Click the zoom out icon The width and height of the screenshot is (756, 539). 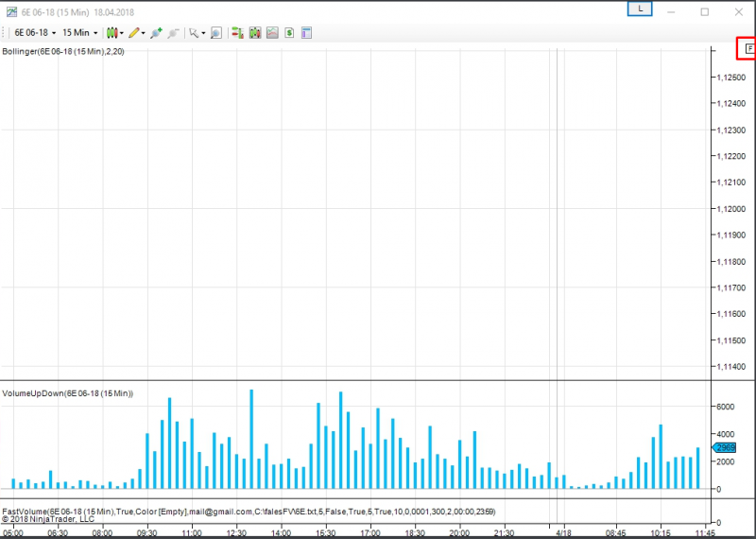(173, 32)
